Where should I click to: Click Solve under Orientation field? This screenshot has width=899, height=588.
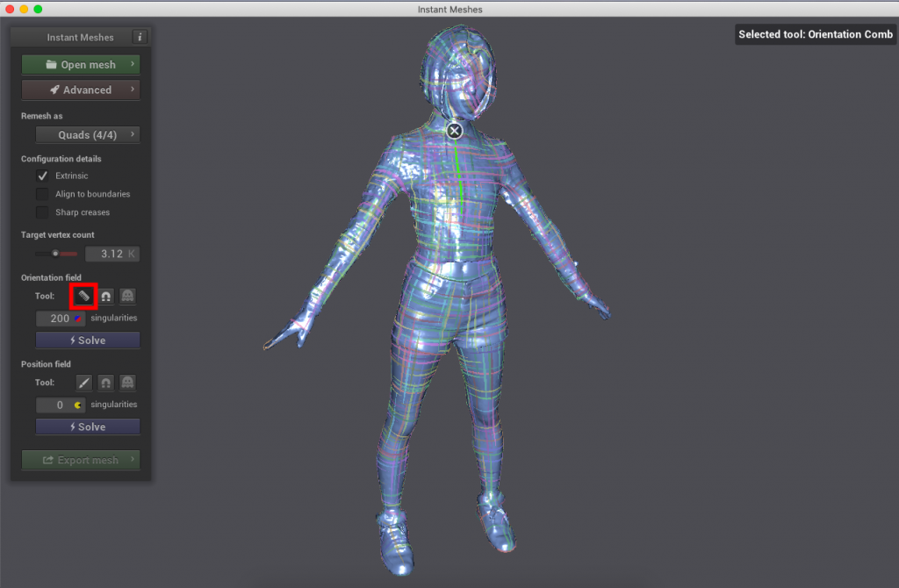[x=87, y=341]
